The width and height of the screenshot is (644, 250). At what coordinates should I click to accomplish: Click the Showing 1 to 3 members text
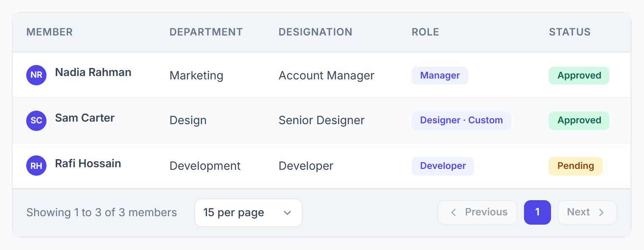[x=101, y=212]
